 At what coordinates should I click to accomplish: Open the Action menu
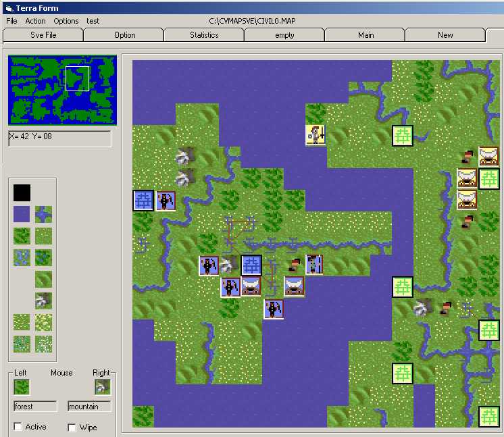(x=35, y=21)
